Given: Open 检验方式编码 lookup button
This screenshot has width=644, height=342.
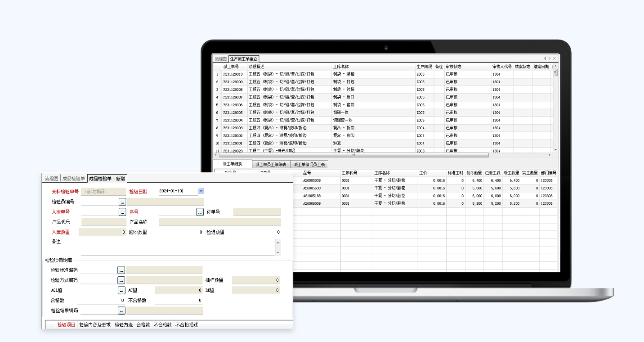Looking at the screenshot, I should pos(121,280).
